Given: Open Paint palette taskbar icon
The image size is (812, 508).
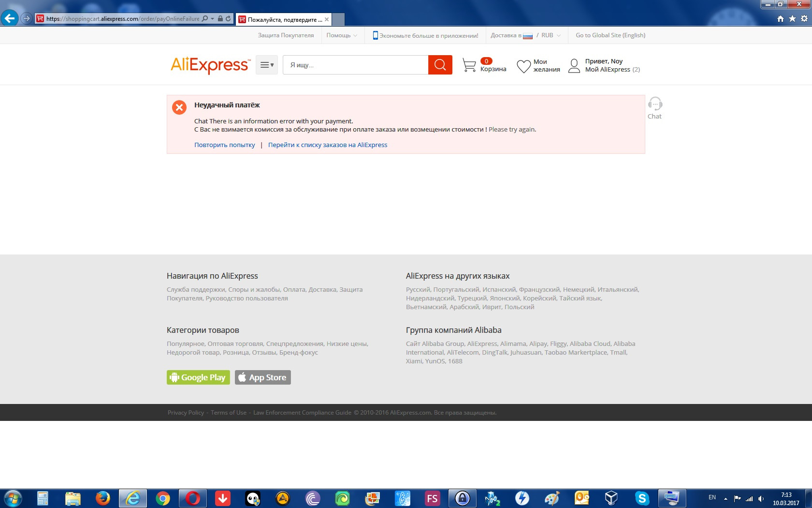Looking at the screenshot, I should tap(552, 498).
